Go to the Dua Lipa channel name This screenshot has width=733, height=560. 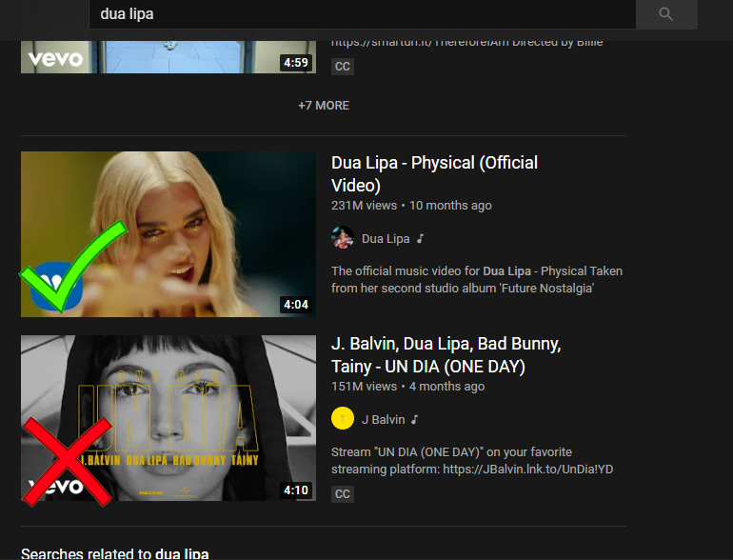click(x=386, y=239)
